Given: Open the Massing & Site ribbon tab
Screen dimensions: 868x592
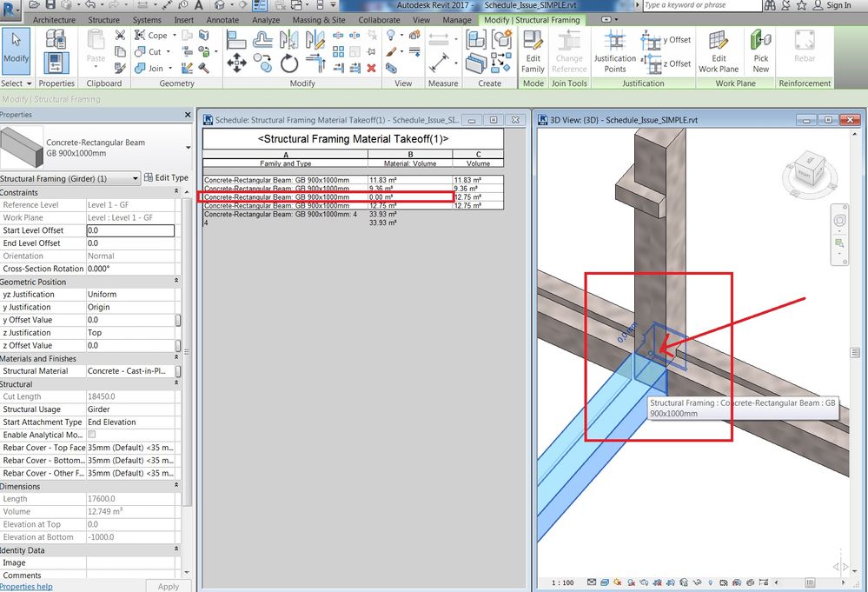Looking at the screenshot, I should [x=319, y=20].
